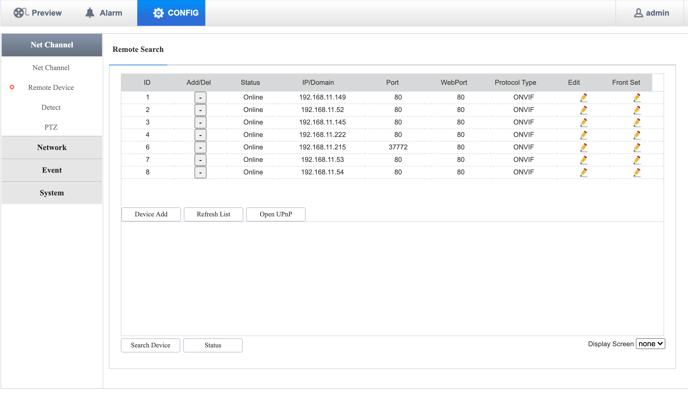688x397 pixels.
Task: Click Open UPnP button
Action: point(276,214)
